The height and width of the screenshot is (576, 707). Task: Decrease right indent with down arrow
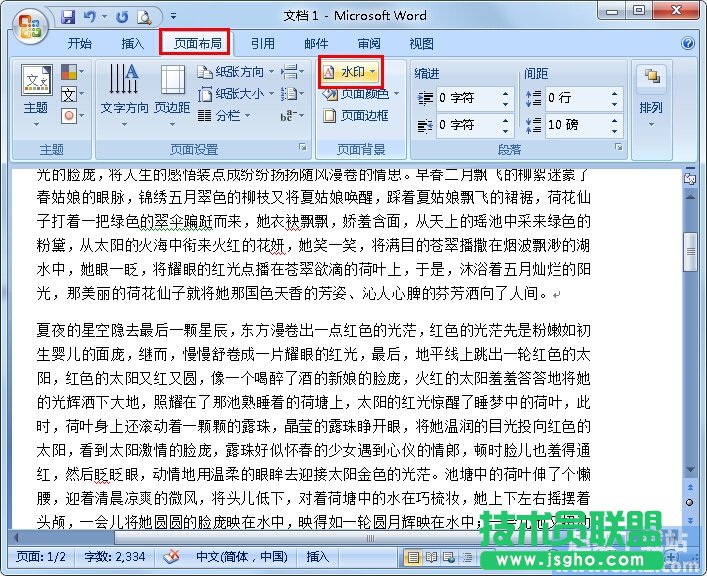[x=505, y=131]
